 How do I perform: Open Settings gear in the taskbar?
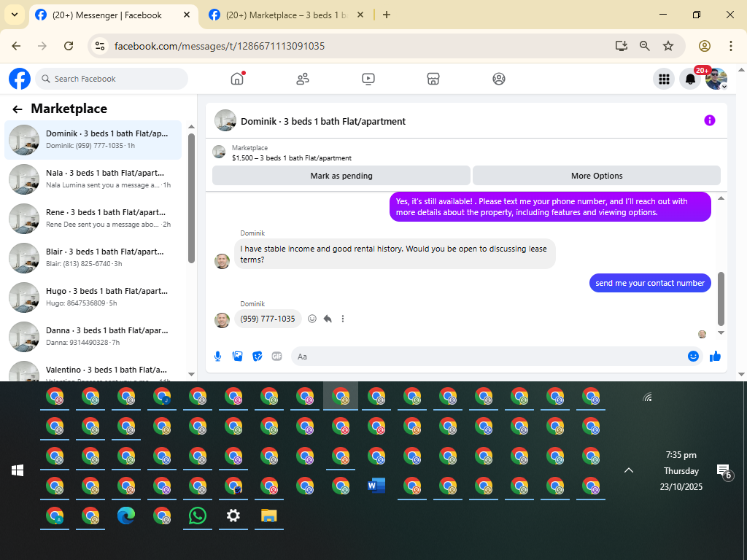click(233, 516)
